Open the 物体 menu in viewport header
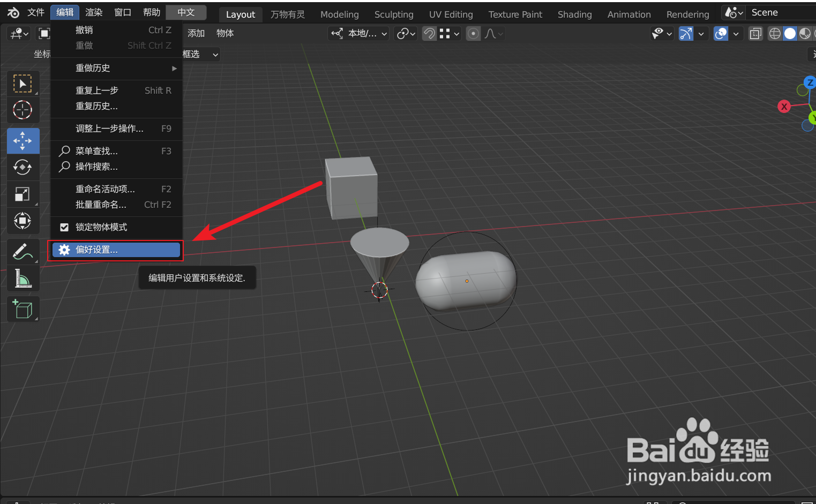 [225, 33]
